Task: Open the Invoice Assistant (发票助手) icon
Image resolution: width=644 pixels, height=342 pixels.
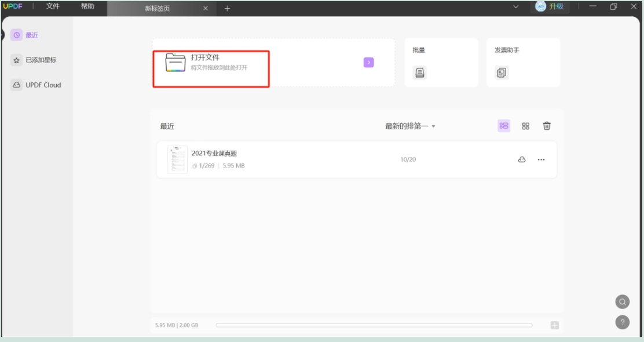Action: coord(502,73)
